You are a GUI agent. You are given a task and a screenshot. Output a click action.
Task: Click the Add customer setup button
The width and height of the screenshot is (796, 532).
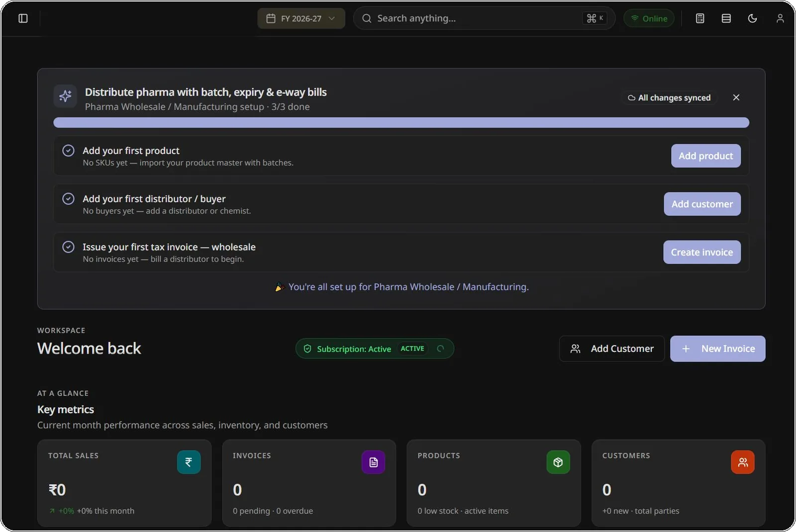[x=702, y=204]
